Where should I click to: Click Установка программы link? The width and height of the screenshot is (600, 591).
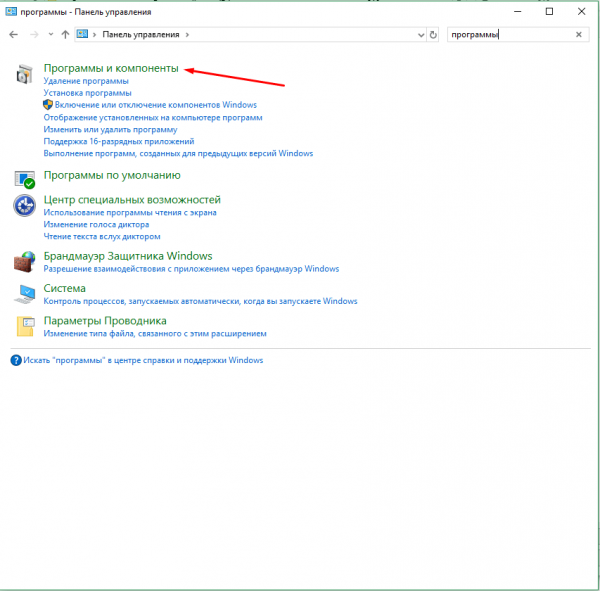(x=87, y=93)
